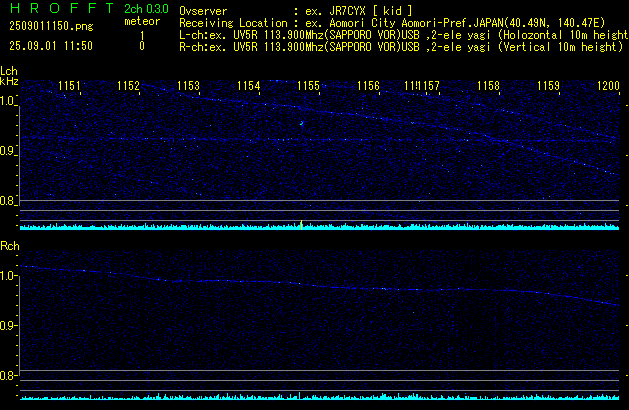Click the yellow meteor marker in Lch level bar
The height and width of the screenshot is (410, 629).
(301, 225)
